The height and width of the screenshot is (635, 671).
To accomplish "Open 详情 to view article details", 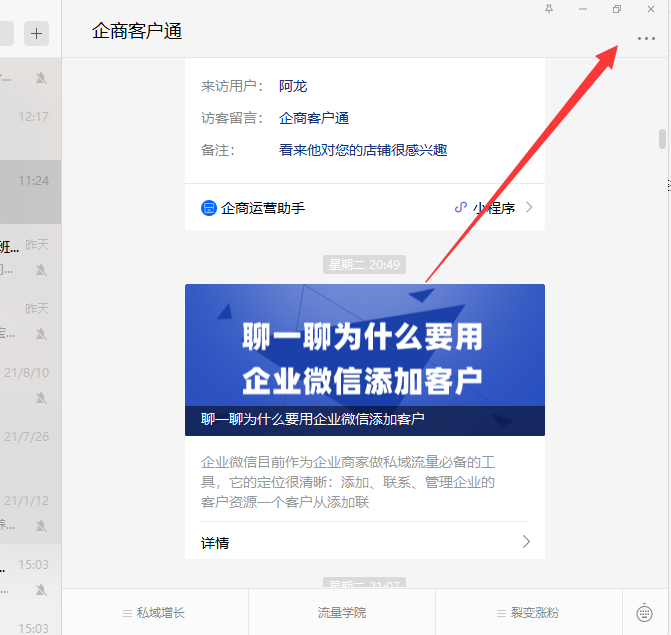I will coord(365,542).
